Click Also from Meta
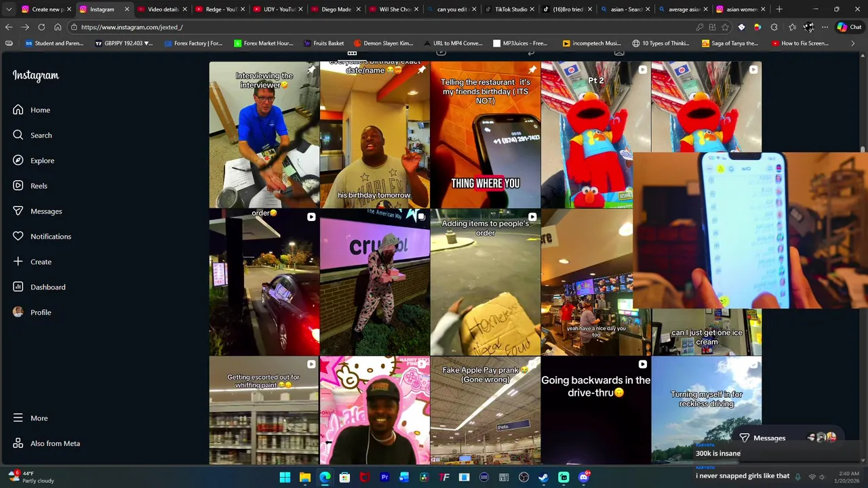 (x=46, y=443)
